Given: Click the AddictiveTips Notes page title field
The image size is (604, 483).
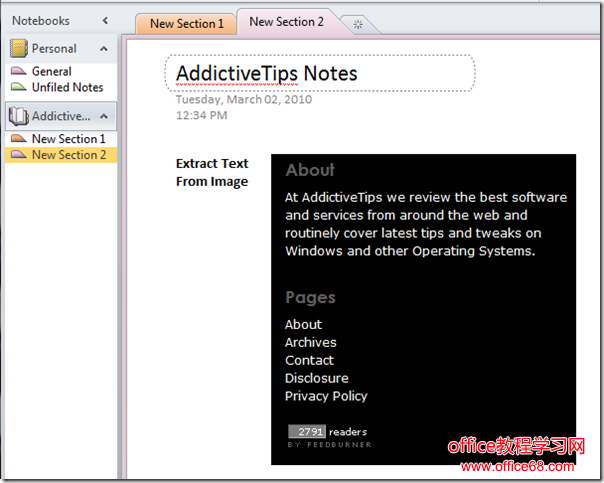Looking at the screenshot, I should click(x=318, y=73).
